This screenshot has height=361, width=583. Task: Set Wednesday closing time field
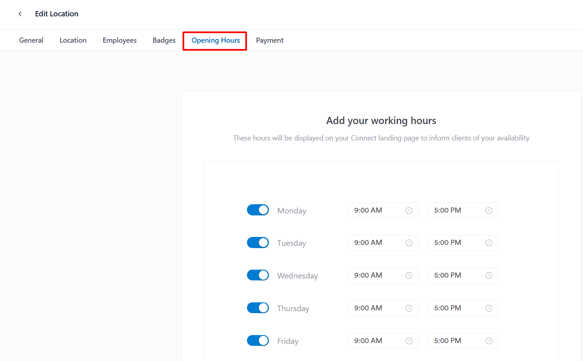click(x=463, y=275)
